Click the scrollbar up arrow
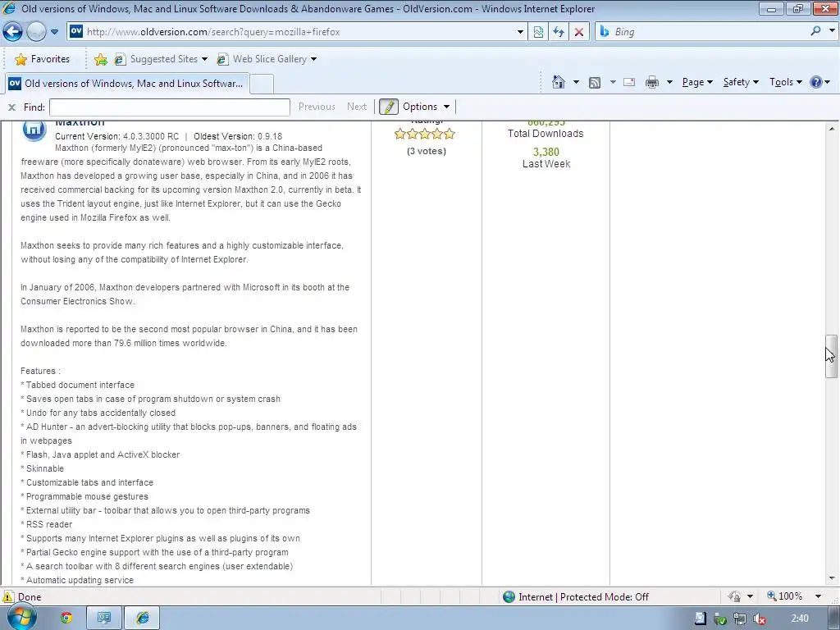840x630 pixels. [832, 129]
